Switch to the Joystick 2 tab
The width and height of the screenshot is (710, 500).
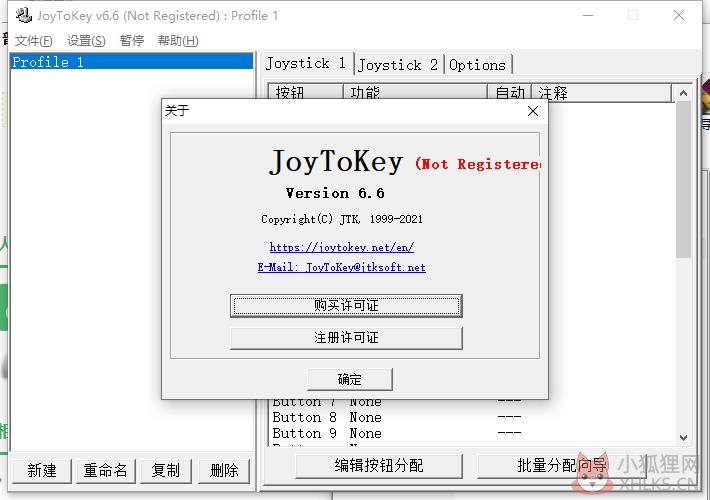click(x=398, y=65)
